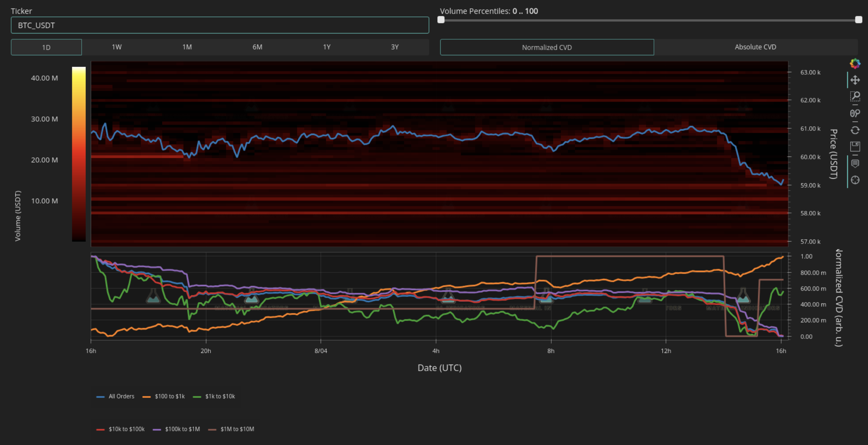Click the volume color scale bar
868x445 pixels.
tap(79, 154)
